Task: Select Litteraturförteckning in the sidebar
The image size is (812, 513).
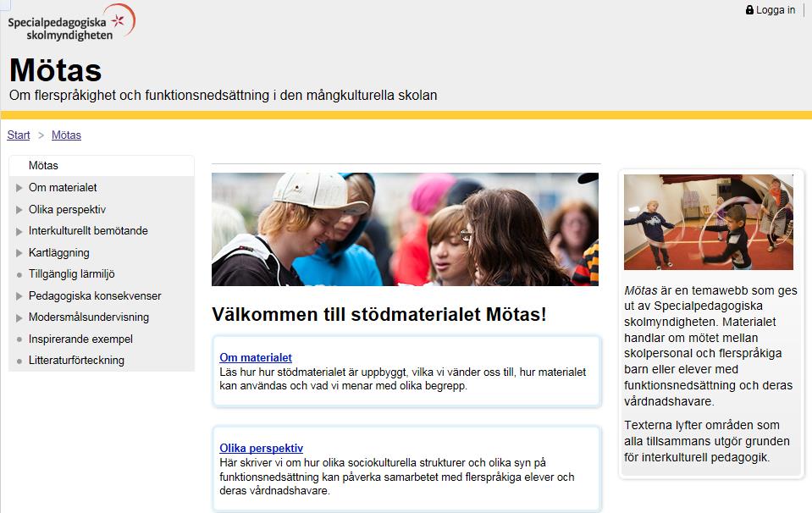Action: pyautogui.click(x=76, y=361)
